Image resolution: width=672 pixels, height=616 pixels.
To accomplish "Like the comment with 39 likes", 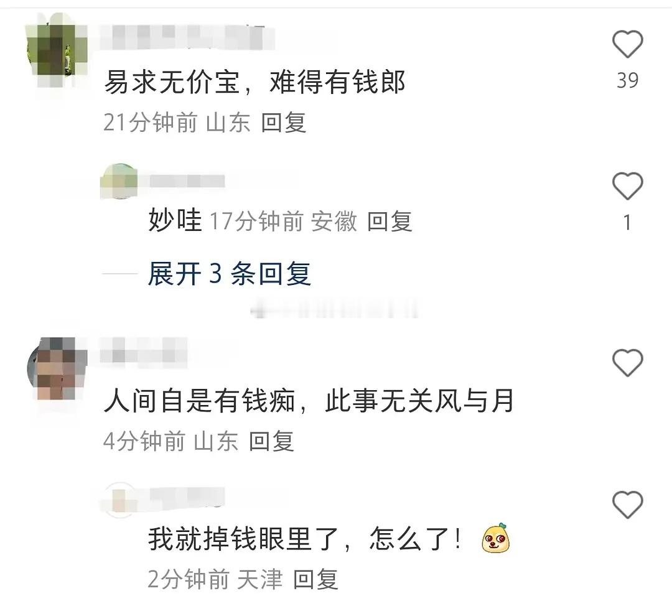I will (x=627, y=44).
